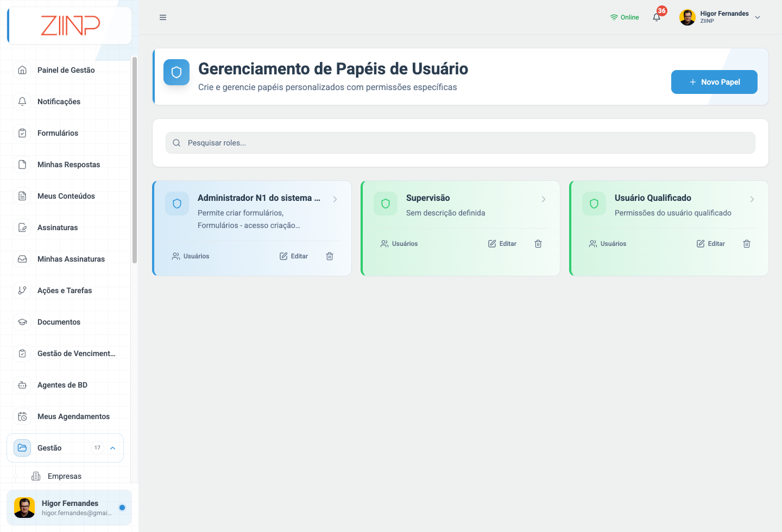This screenshot has width=782, height=532.
Task: Create a new role with Novo Papel
Action: coord(714,82)
